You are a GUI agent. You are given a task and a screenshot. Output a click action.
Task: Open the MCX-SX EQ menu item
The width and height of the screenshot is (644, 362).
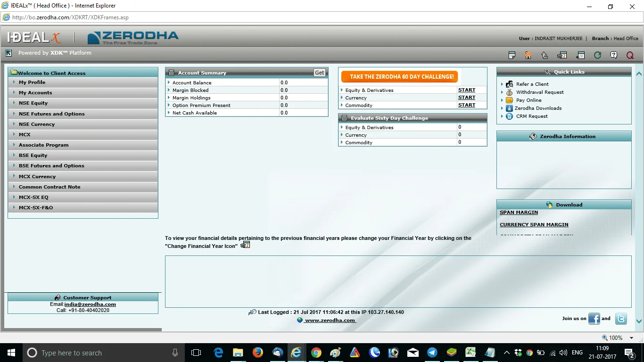pyautogui.click(x=83, y=197)
